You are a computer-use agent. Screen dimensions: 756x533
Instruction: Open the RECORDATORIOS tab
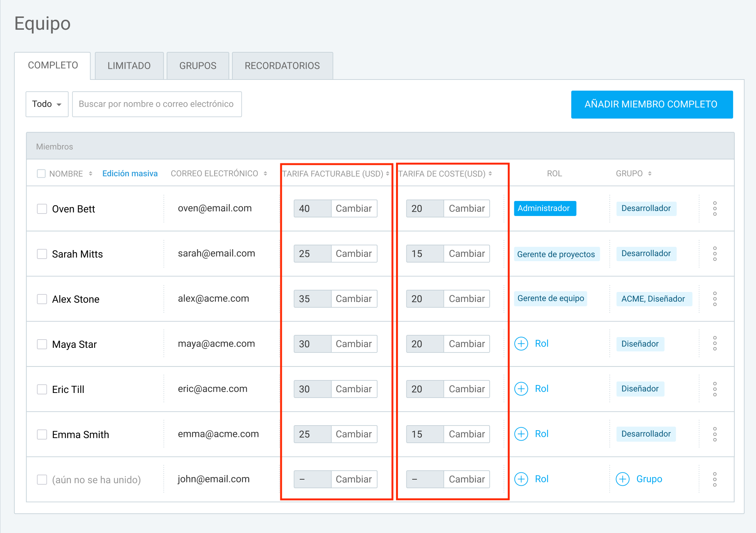[282, 66]
